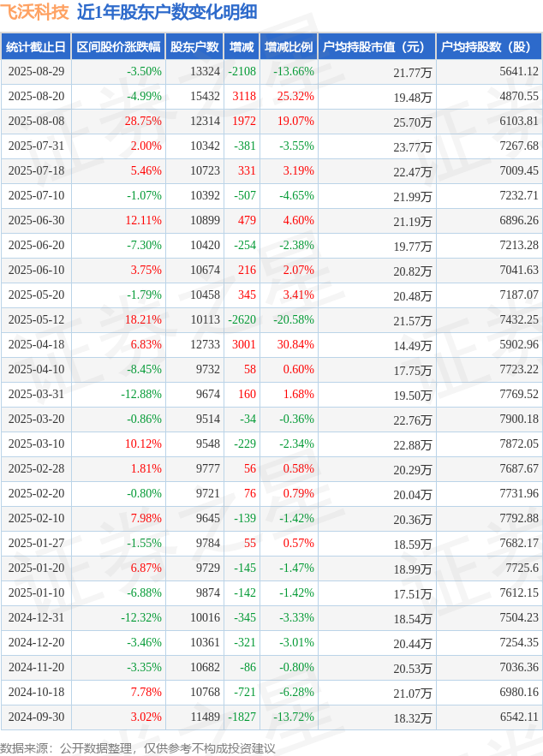Click the 7900.18 average shares cell
The width and height of the screenshot is (543, 756).
[519, 419]
